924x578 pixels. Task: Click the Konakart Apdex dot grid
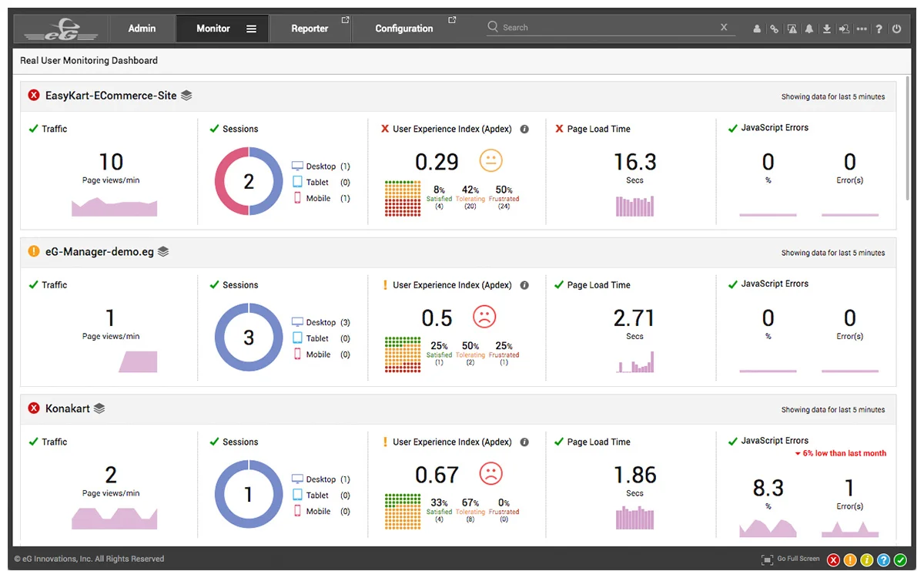[x=403, y=512]
